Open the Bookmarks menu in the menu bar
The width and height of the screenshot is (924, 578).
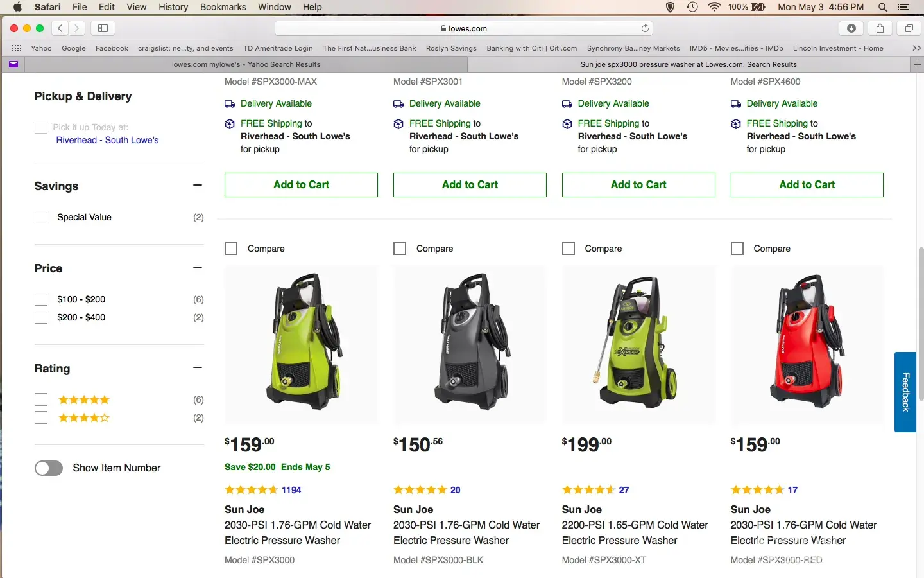point(223,7)
